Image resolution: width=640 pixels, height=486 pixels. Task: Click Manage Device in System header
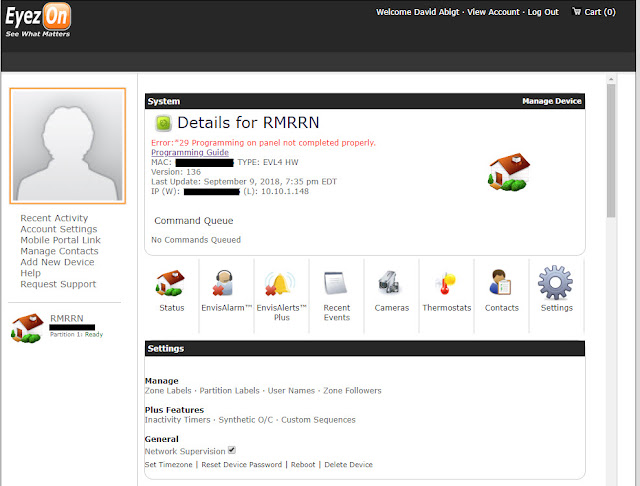551,101
